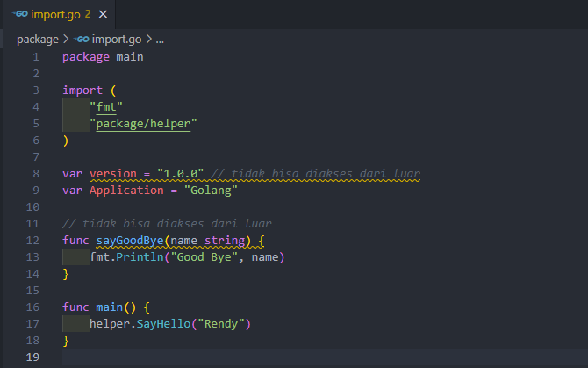The image size is (588, 368).
Task: Click the chevron after import.go breadcrumb
Action: 149,39
